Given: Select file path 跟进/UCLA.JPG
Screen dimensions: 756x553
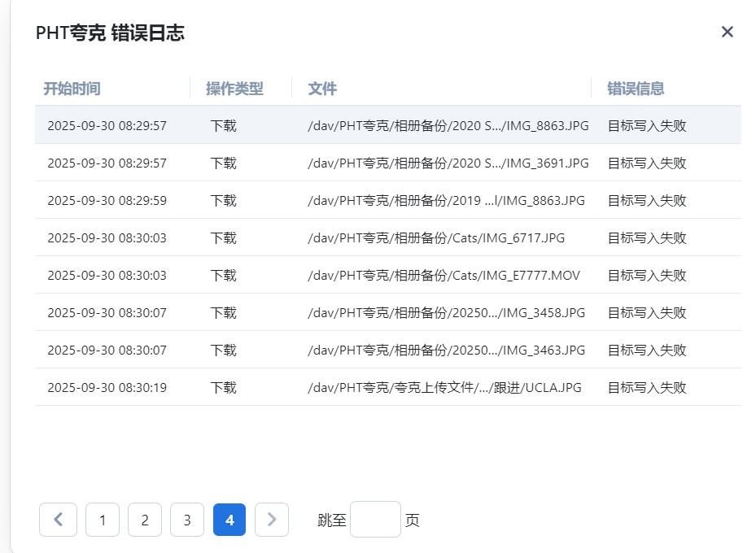Looking at the screenshot, I should (444, 388).
